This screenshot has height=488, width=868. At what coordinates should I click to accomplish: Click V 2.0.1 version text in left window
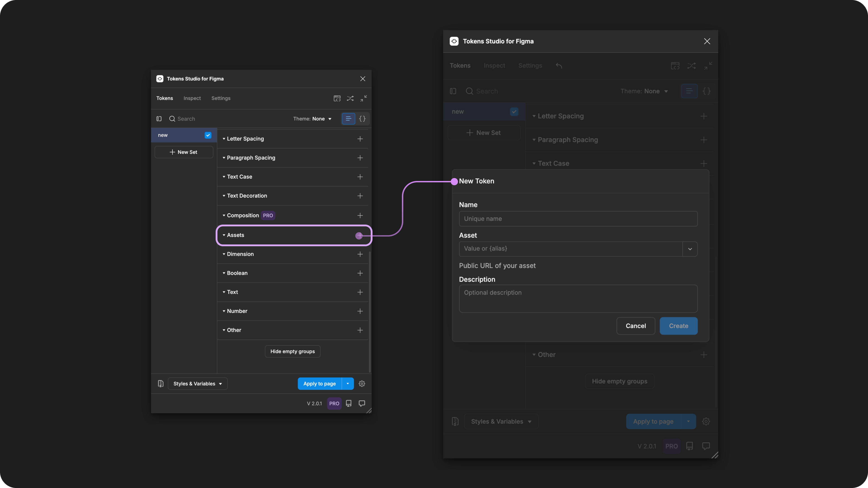(x=314, y=404)
